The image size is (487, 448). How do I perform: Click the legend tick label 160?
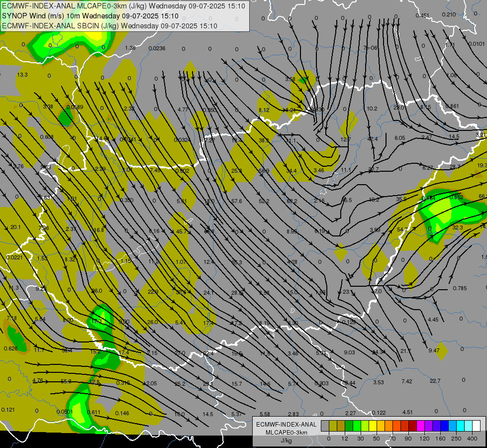[x=440, y=439]
